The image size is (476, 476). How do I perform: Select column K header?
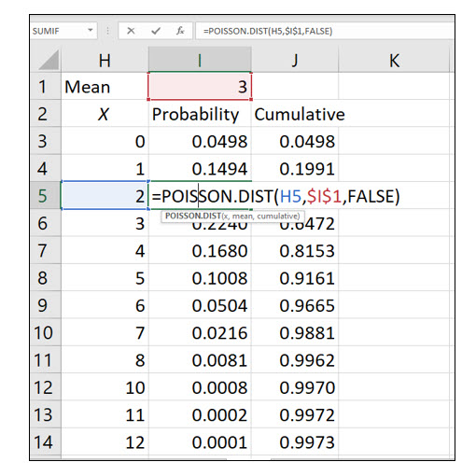tap(394, 60)
